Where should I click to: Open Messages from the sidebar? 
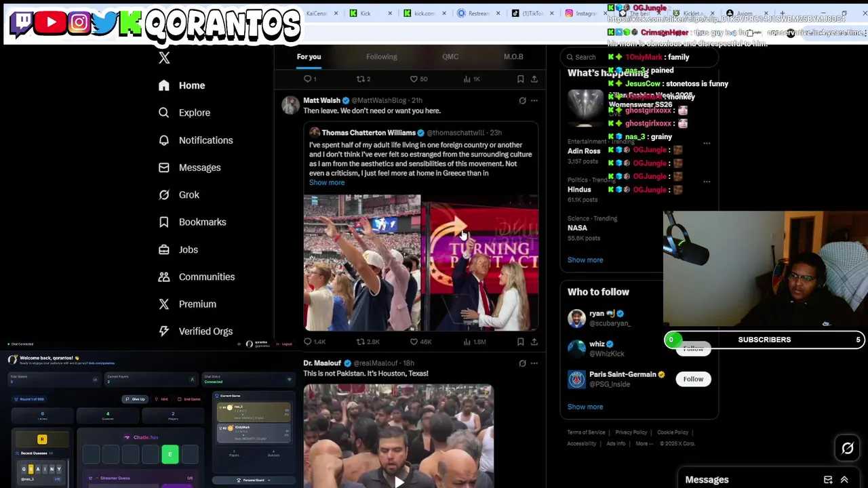[189, 167]
